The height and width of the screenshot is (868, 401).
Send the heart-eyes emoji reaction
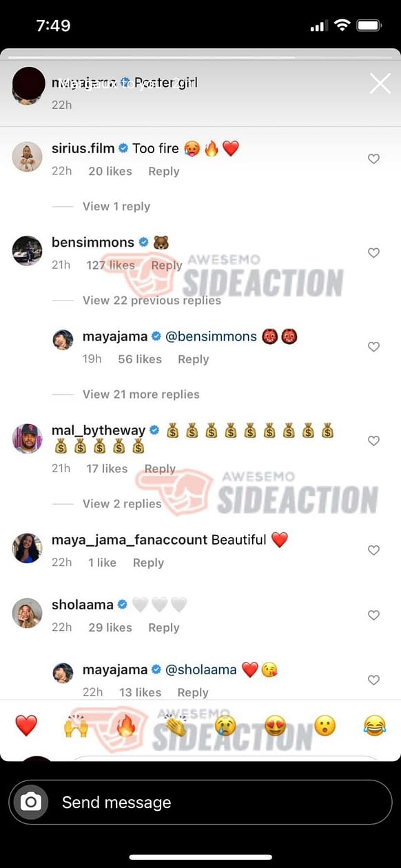click(275, 725)
